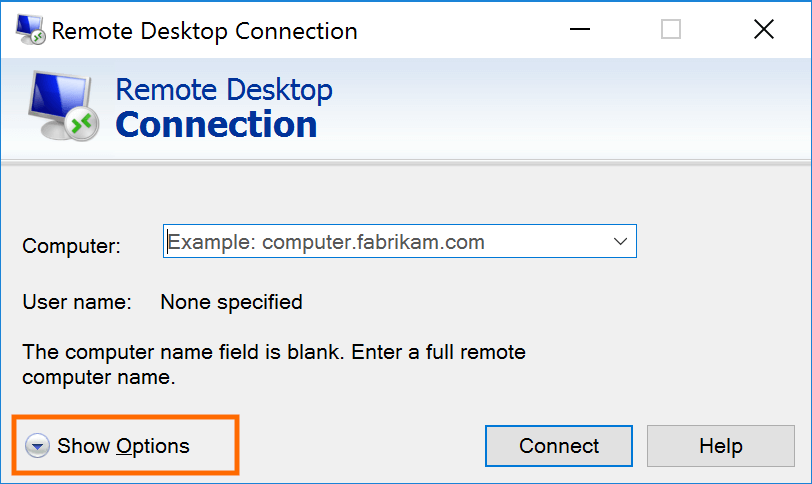Click the "None specified" user name text

(x=231, y=301)
